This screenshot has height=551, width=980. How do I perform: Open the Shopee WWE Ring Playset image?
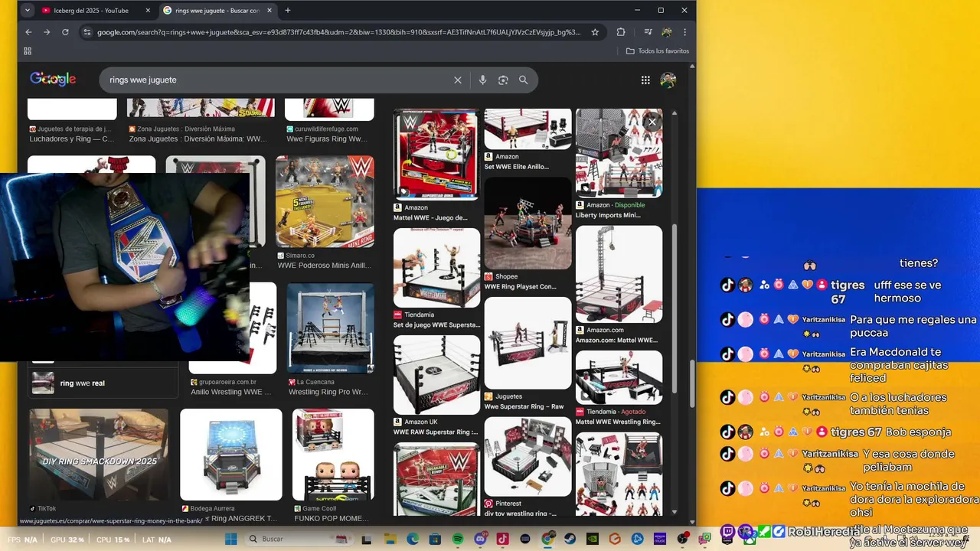(x=528, y=223)
